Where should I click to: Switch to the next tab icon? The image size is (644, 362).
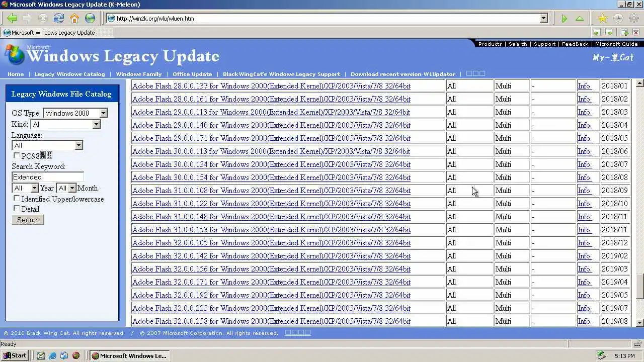609,33
